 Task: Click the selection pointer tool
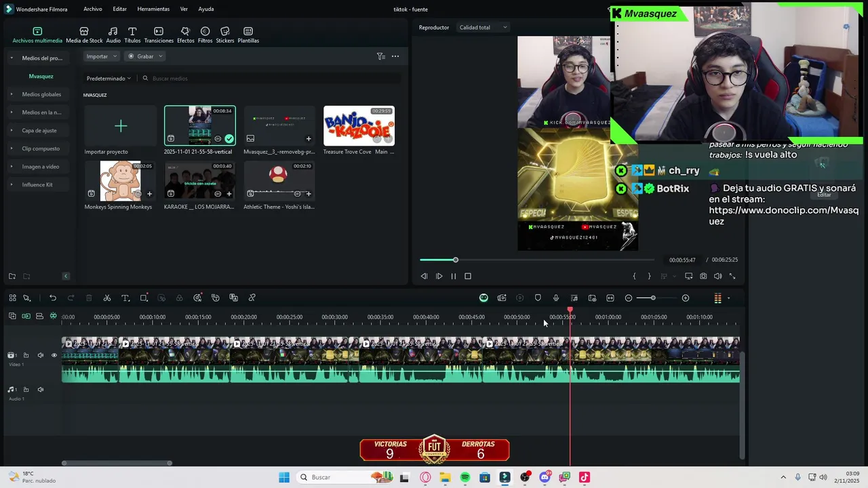tap(26, 298)
